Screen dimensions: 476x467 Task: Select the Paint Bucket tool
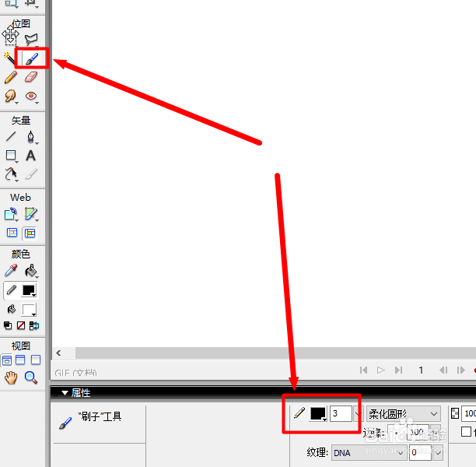pos(31,271)
